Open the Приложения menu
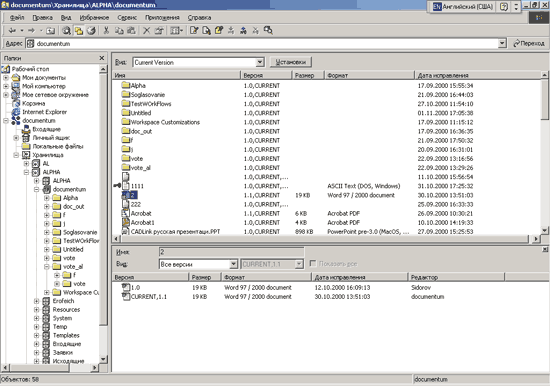 [x=162, y=18]
